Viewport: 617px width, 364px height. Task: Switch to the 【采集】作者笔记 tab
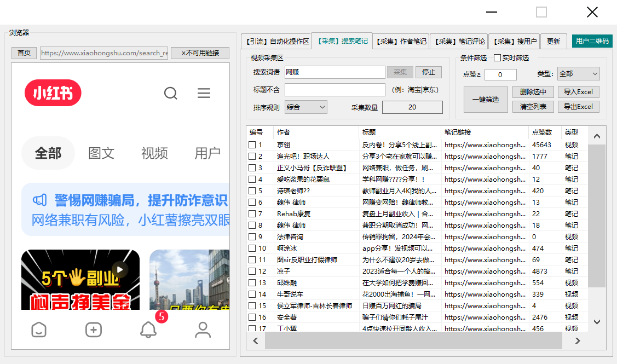pyautogui.click(x=400, y=41)
